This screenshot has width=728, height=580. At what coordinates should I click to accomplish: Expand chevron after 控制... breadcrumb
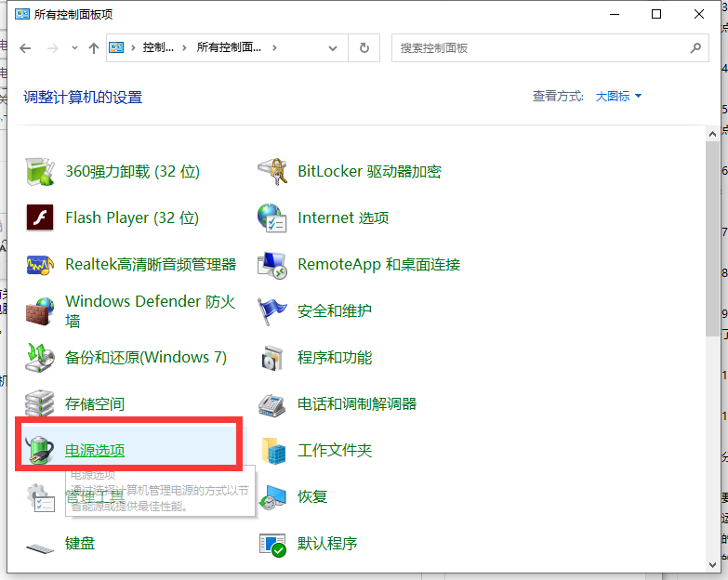pos(184,47)
